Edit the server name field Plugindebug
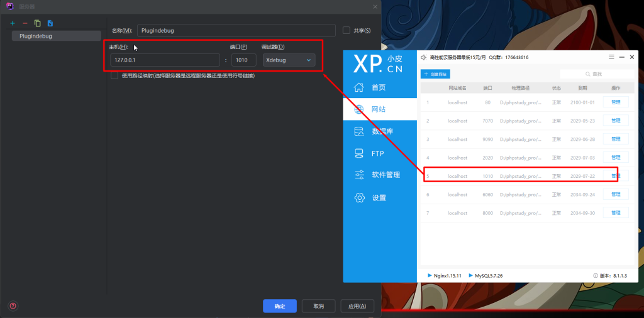Viewport: 644px width, 318px height. (x=236, y=30)
